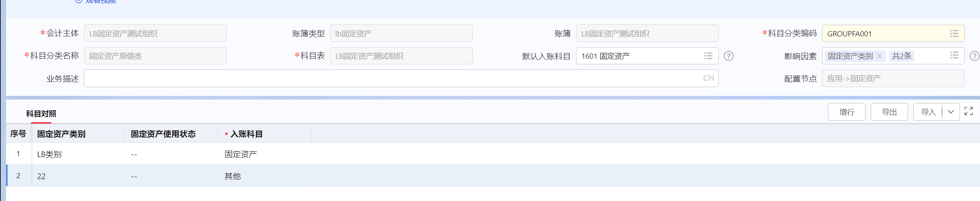Remove the 固定资产类别 tag from 影响因素
980x201 pixels.
(879, 56)
